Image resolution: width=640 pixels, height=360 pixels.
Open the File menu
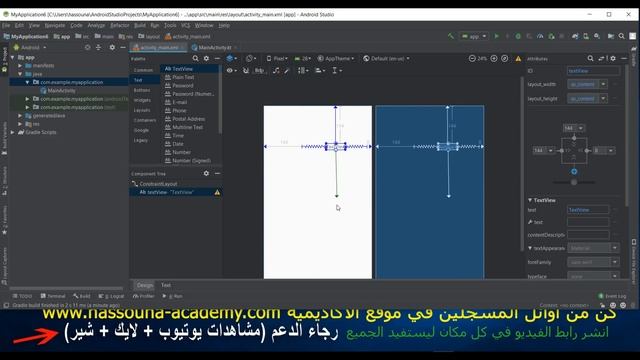click(6, 25)
